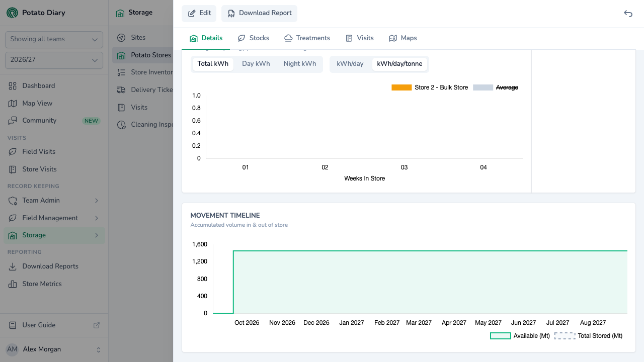Viewport: 644px width, 362px height.
Task: Click the Store Inventory list icon
Action: tap(121, 72)
